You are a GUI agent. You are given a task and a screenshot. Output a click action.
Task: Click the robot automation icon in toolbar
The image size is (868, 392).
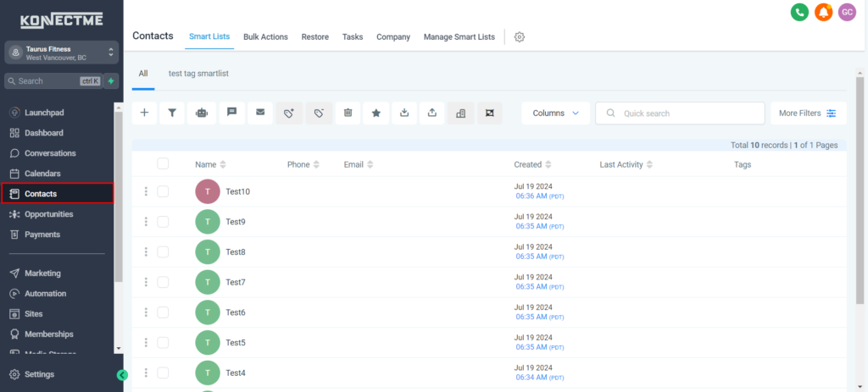pyautogui.click(x=202, y=113)
